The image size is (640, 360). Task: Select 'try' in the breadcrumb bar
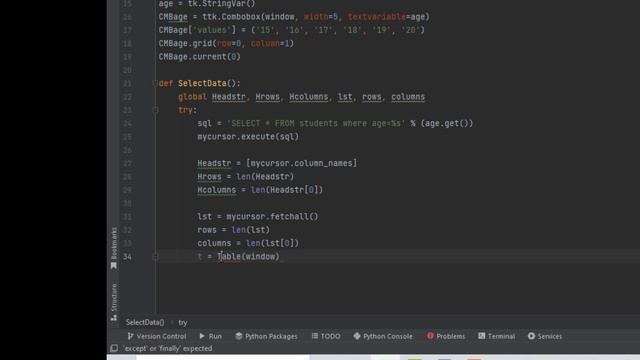coord(183,322)
